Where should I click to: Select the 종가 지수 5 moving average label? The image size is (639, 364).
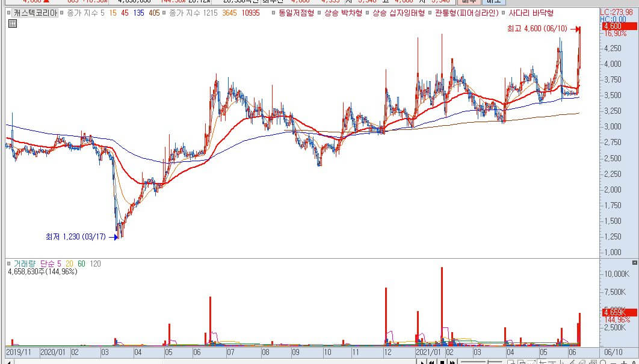[x=85, y=13]
